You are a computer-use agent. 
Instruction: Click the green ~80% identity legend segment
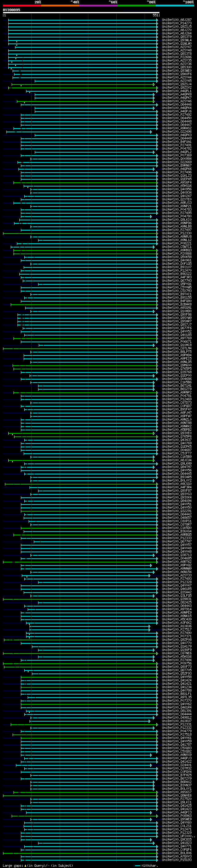pyautogui.click(x=137, y=6)
